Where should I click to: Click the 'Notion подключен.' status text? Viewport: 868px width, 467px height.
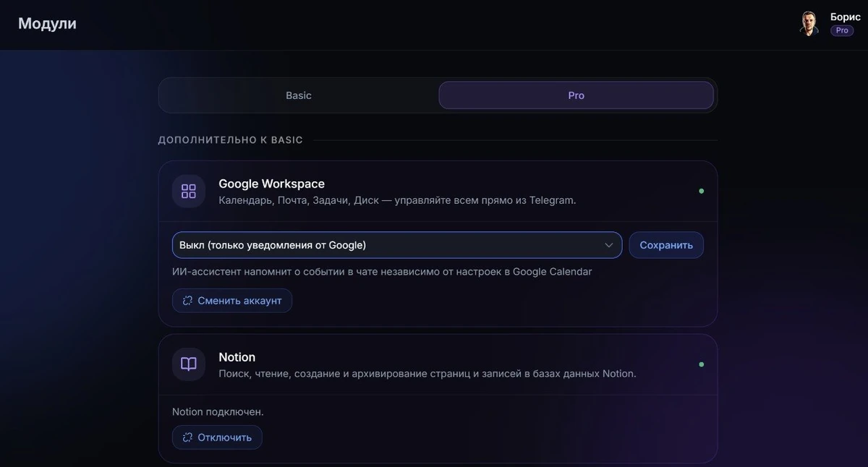coord(218,411)
